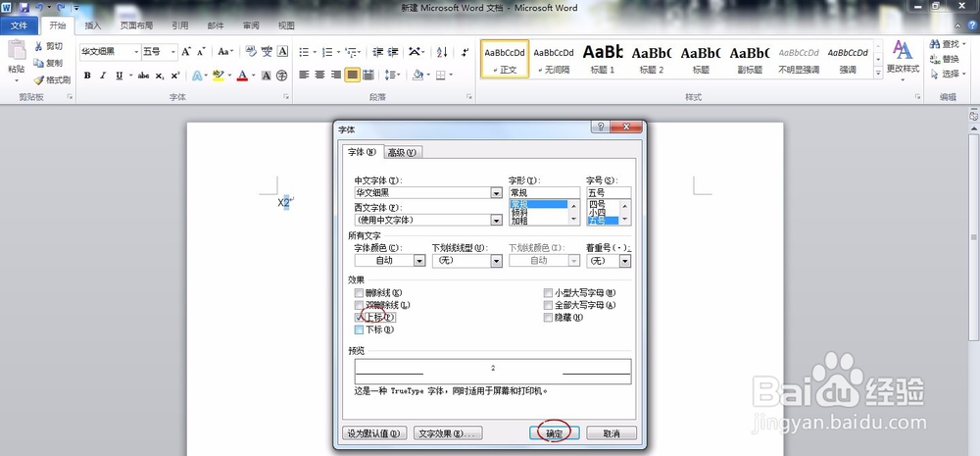This screenshot has height=456, width=980.
Task: Open the 字体颜色 dropdown
Action: (x=419, y=261)
